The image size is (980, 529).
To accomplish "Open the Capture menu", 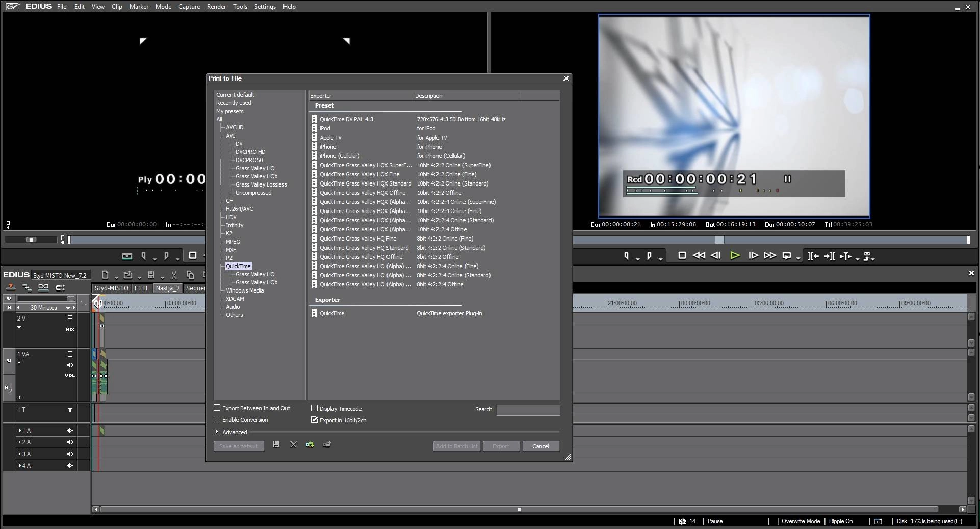I will coord(189,7).
